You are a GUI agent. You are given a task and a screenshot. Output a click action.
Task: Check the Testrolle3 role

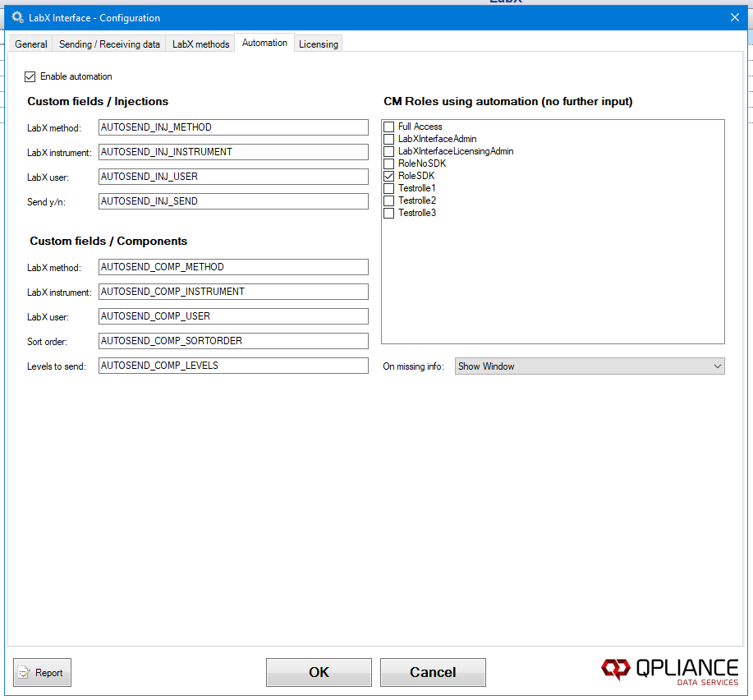pyautogui.click(x=389, y=214)
